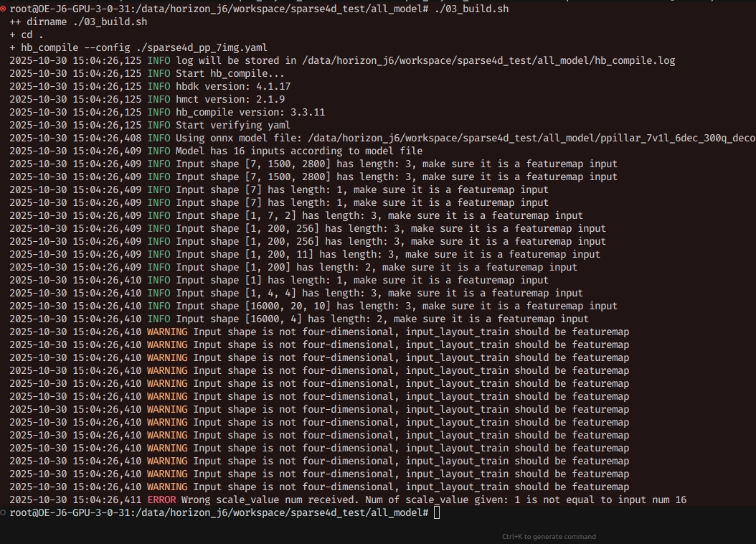Click the red ERROR label in the last log line
The height and width of the screenshot is (544, 756).
pos(161,500)
